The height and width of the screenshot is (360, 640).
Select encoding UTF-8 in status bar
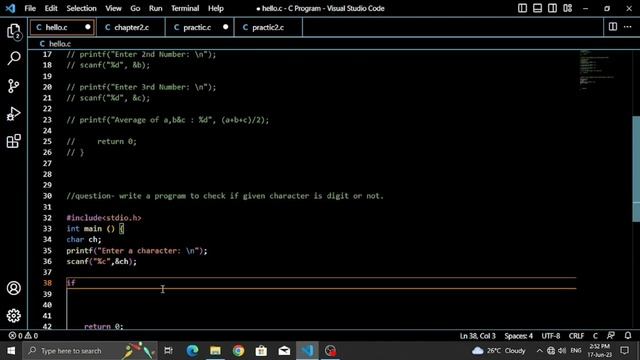coord(551,336)
